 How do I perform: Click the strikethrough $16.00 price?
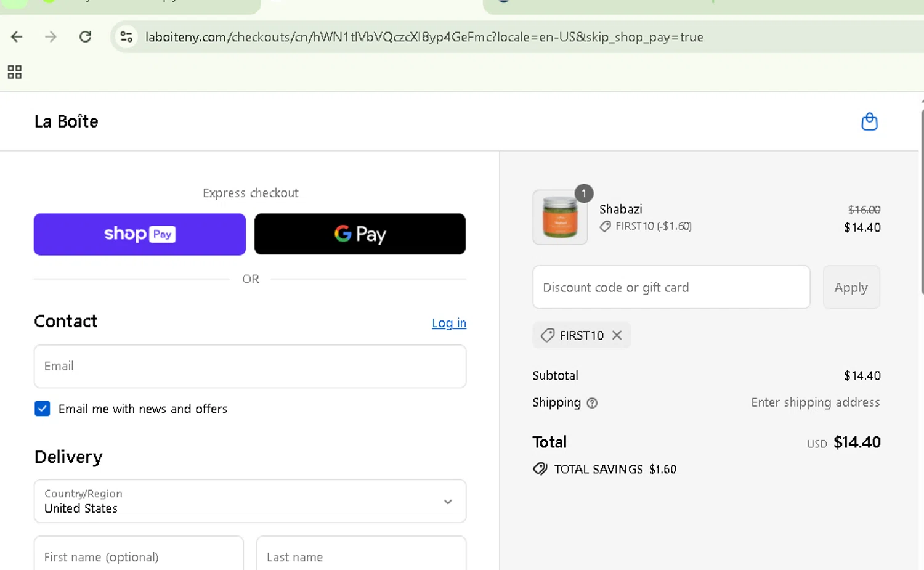click(864, 210)
